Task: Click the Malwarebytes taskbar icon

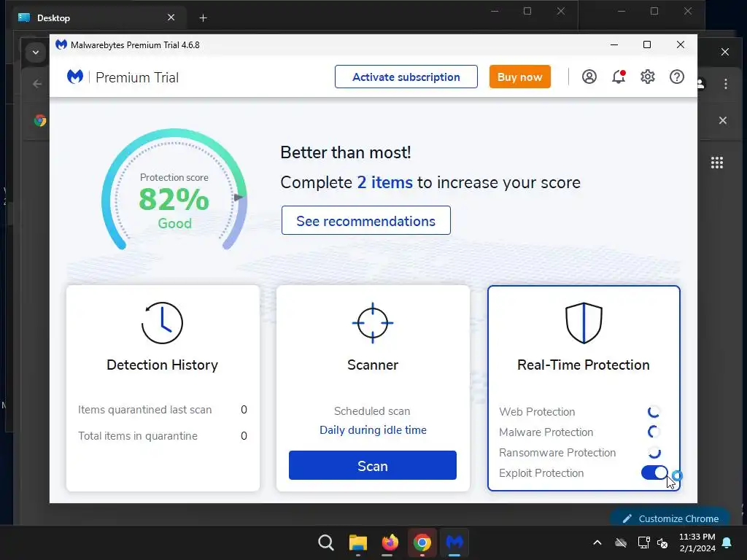Action: click(x=454, y=542)
